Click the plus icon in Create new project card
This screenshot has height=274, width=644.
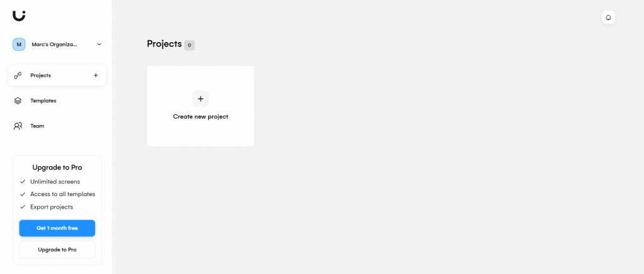point(201,99)
